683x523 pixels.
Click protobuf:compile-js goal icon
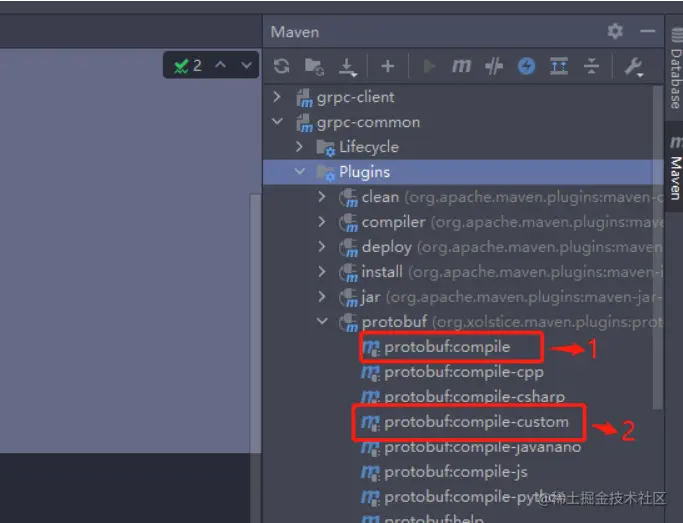370,472
